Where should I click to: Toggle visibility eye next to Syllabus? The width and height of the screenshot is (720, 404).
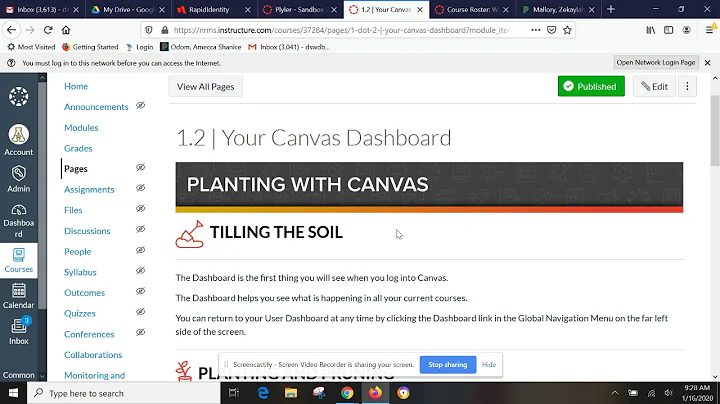[x=141, y=271]
